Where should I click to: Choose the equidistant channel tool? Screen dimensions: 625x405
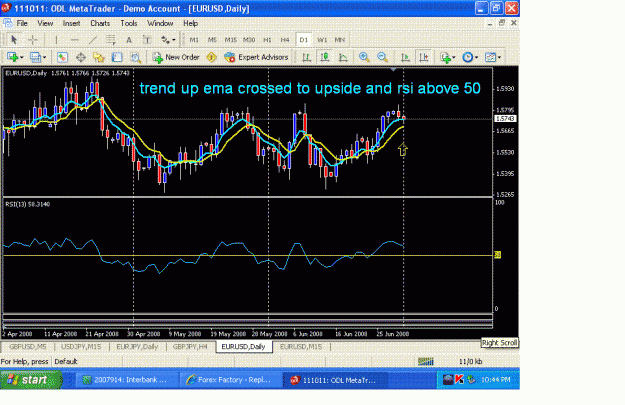110,39
